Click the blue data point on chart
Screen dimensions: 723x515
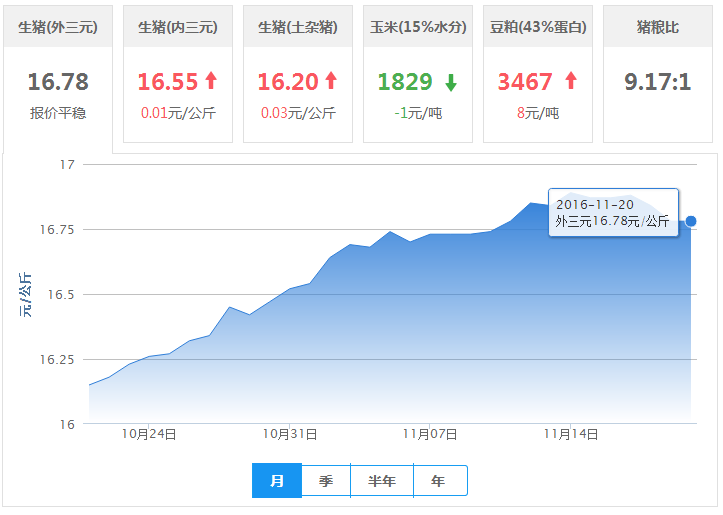coord(691,221)
